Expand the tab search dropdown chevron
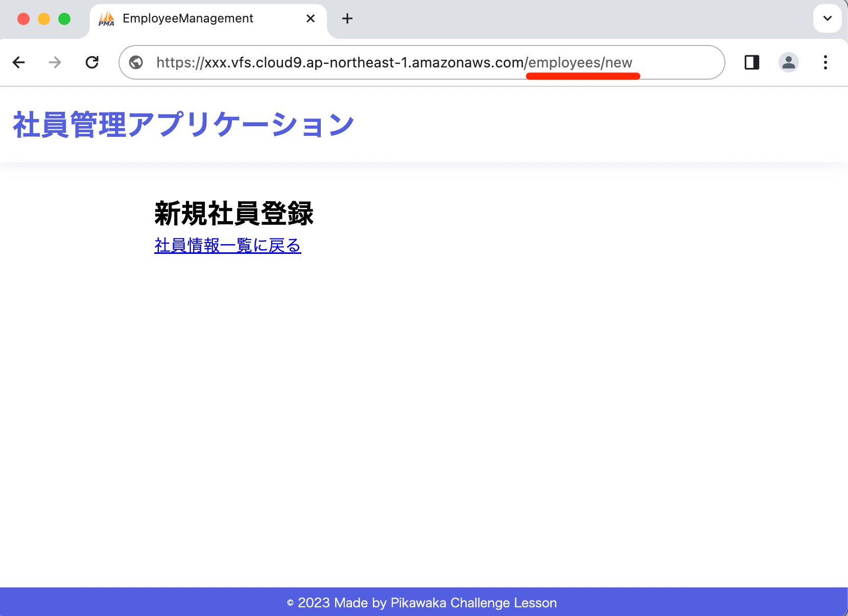The image size is (848, 616). click(827, 19)
